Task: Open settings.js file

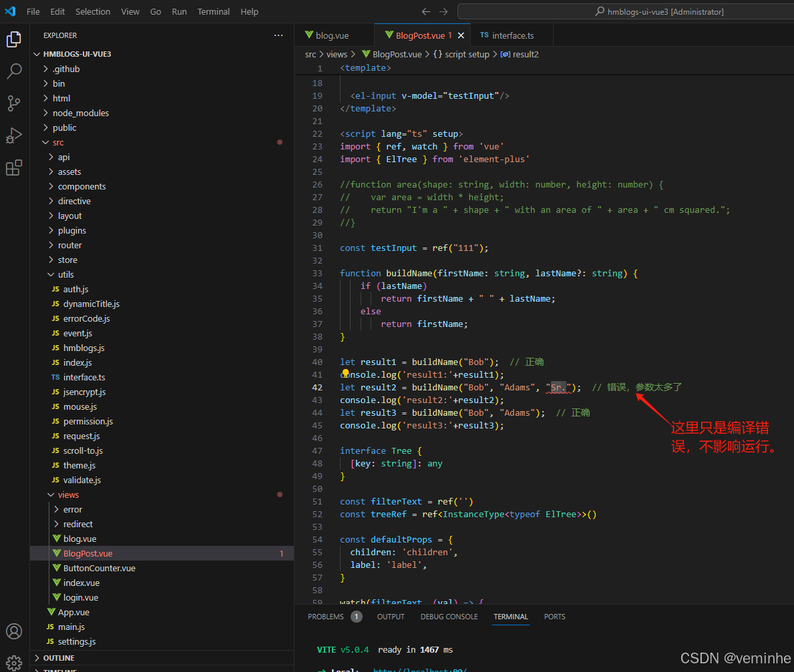Action: click(162, 641)
